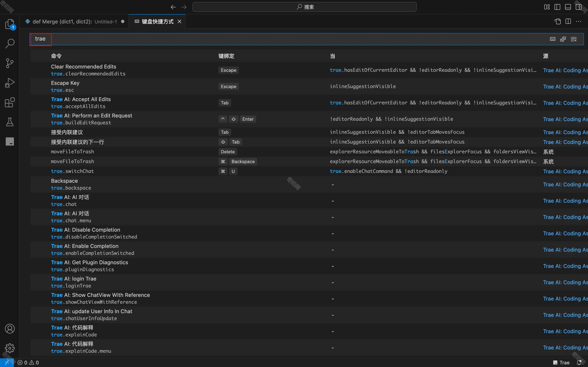Image resolution: width=588 pixels, height=367 pixels.
Task: Click Trae AI source link for trae.switchChat
Action: (x=565, y=171)
